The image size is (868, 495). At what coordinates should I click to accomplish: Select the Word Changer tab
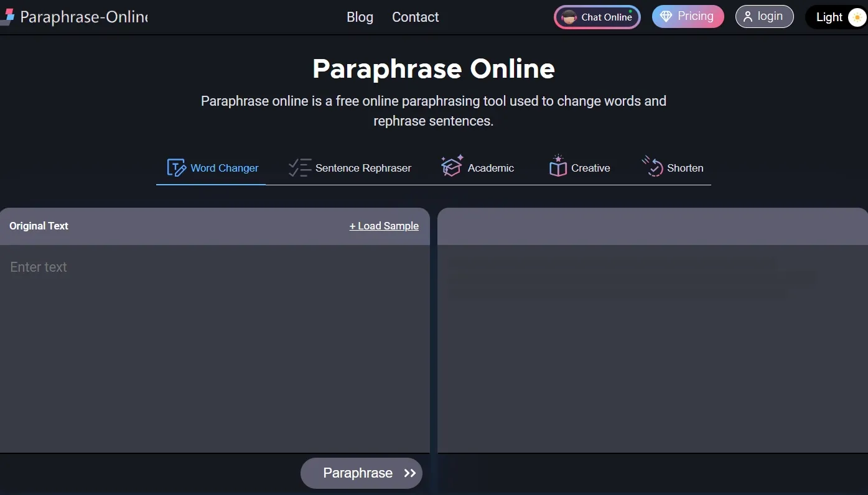211,168
